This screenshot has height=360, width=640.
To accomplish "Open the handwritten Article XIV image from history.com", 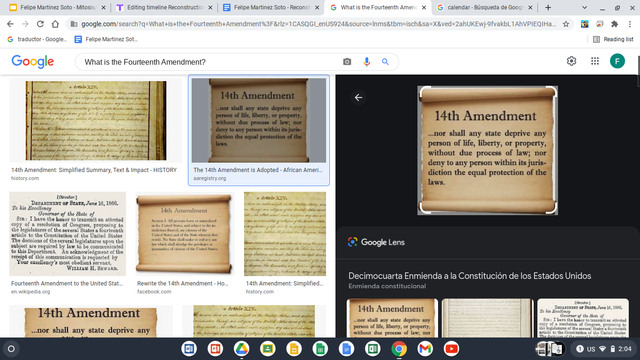I will (96, 120).
